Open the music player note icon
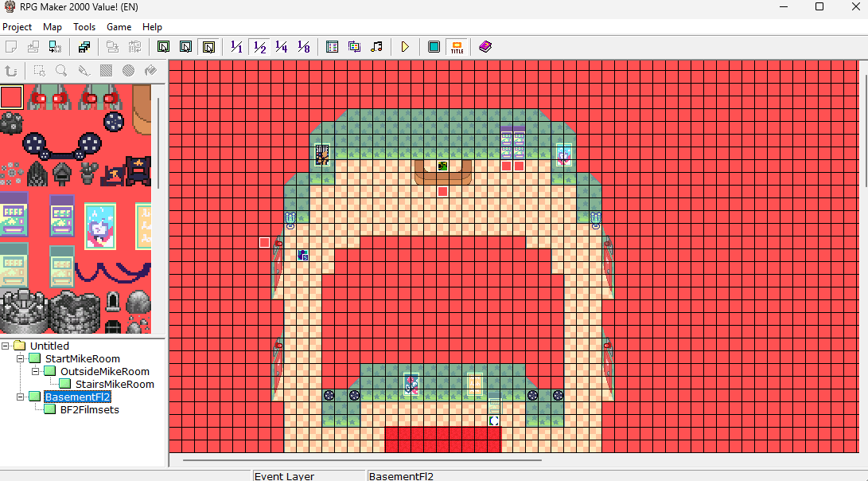 [377, 47]
